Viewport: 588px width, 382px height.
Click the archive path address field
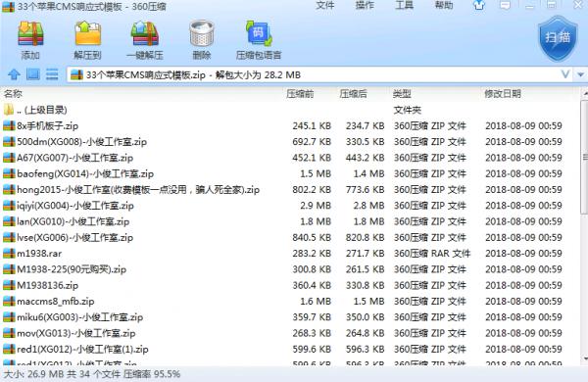[x=319, y=74]
